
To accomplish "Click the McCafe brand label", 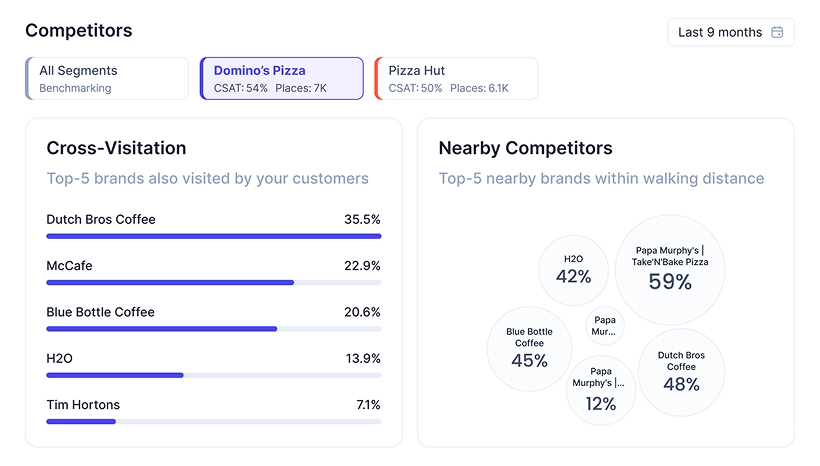I will 69,266.
